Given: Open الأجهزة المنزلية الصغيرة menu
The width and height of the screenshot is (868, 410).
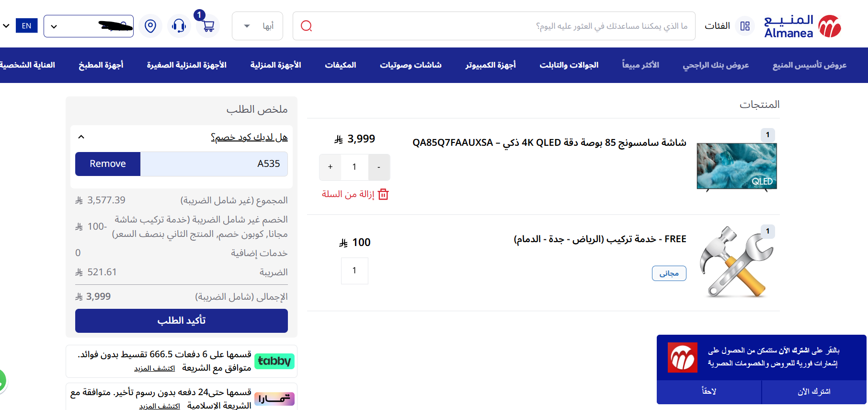Looking at the screenshot, I should pos(186,65).
